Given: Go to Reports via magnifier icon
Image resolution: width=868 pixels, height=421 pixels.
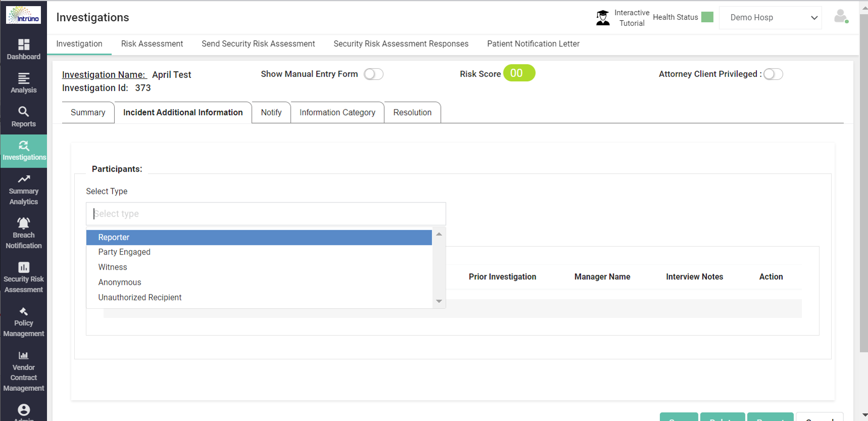Looking at the screenshot, I should point(24,112).
